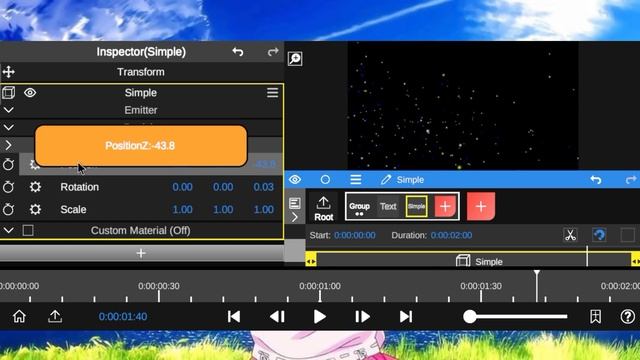Select the Transform move arrows icon
The height and width of the screenshot is (360, 640).
[x=9, y=72]
